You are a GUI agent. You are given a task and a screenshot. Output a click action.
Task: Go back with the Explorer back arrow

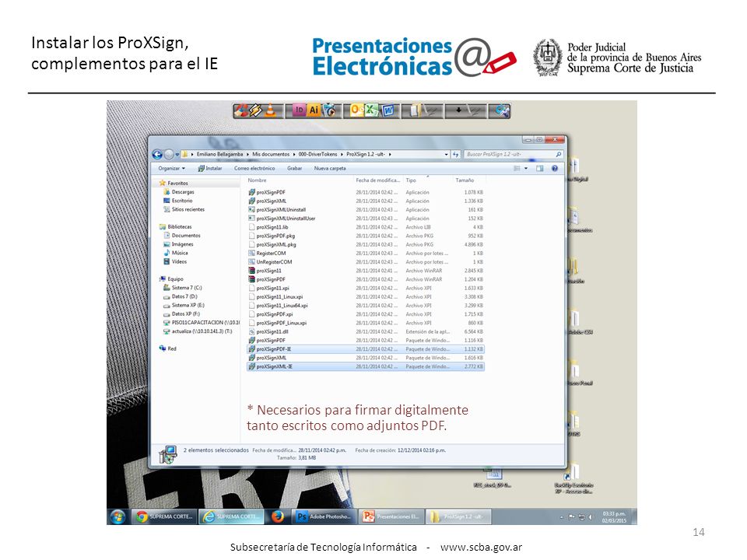[x=156, y=154]
